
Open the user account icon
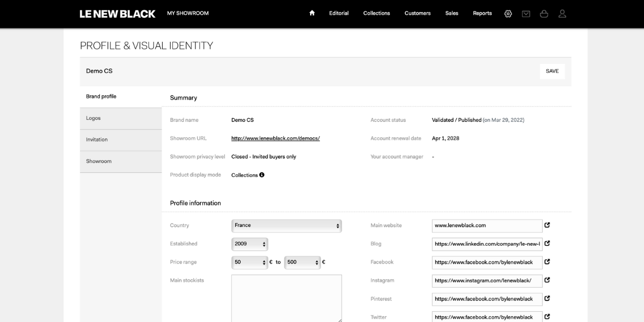[562, 13]
